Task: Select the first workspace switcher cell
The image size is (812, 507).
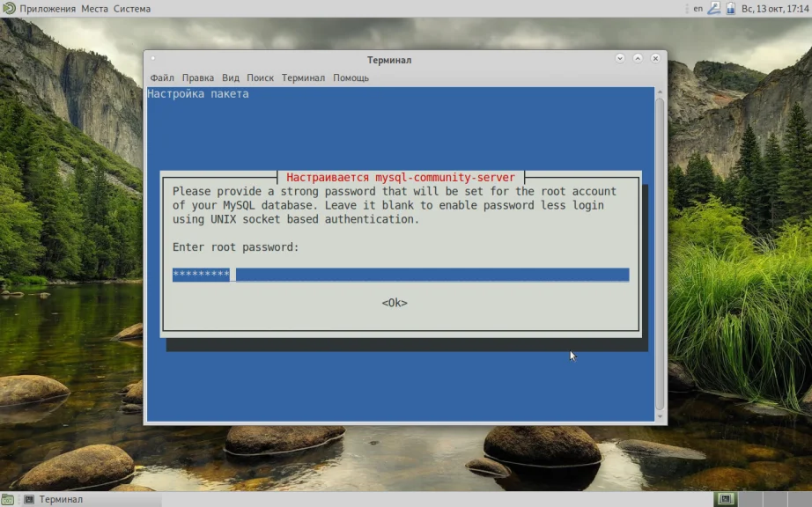Action: pyautogui.click(x=726, y=499)
